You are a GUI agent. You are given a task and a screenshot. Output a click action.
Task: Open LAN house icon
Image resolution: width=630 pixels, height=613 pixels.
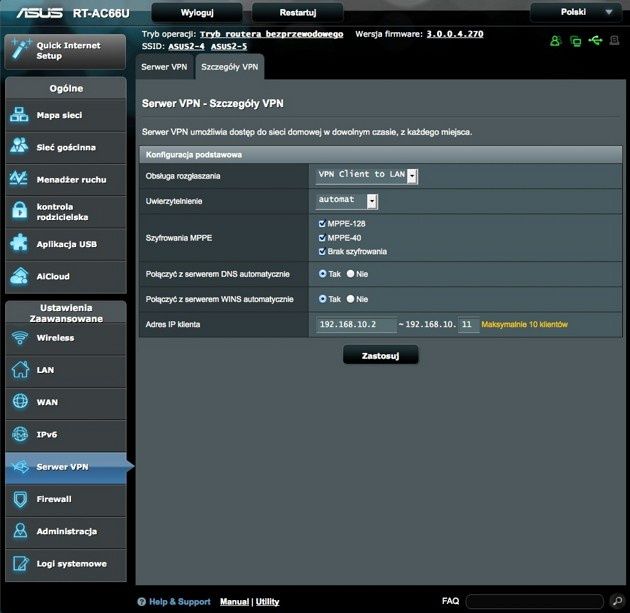click(20, 370)
